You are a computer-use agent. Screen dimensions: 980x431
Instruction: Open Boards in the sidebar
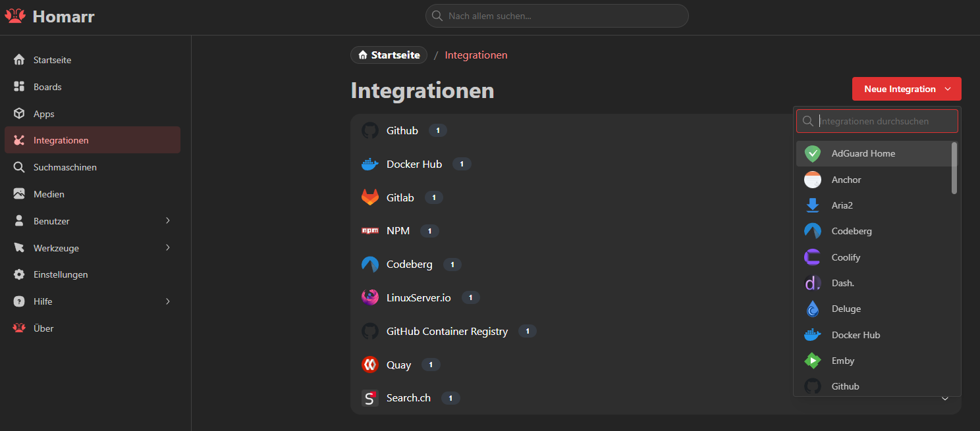pyautogui.click(x=47, y=87)
